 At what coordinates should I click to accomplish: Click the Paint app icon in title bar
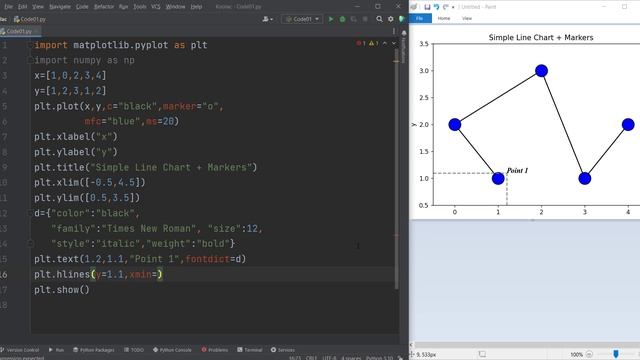pyautogui.click(x=414, y=7)
